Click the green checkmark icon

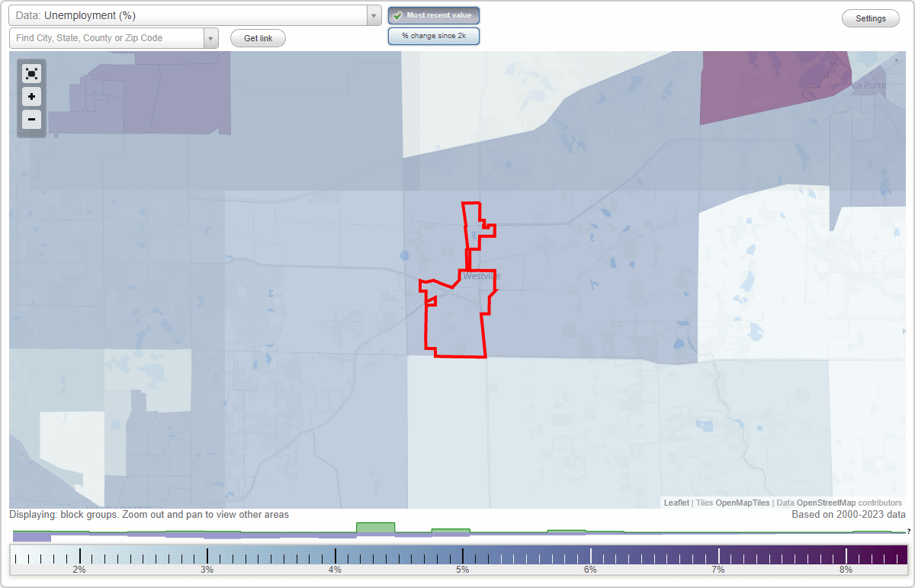pos(397,14)
